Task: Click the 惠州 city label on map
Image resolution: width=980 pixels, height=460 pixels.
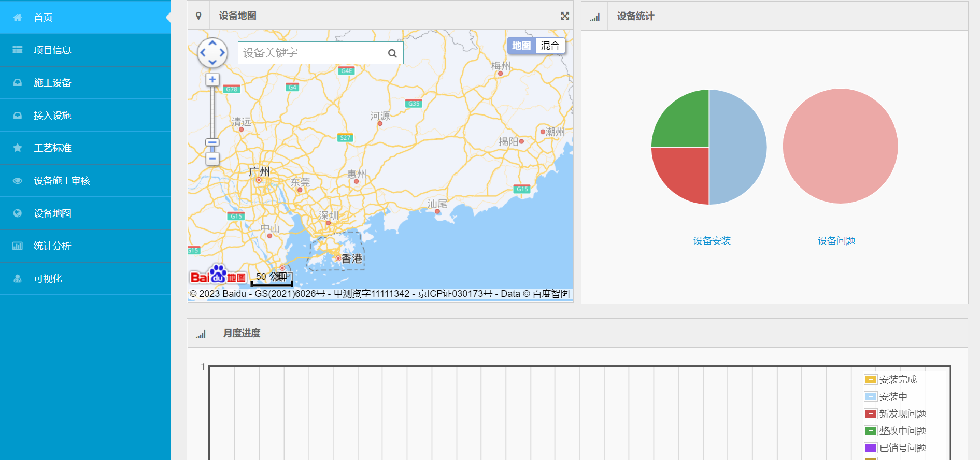Action: tap(357, 174)
